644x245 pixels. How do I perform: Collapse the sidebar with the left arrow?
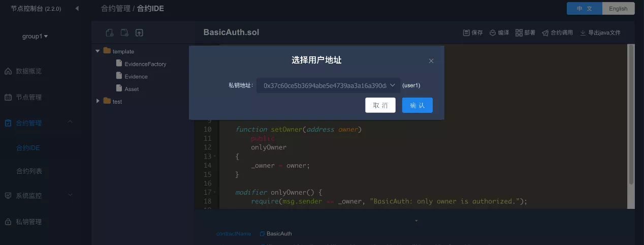tap(77, 8)
